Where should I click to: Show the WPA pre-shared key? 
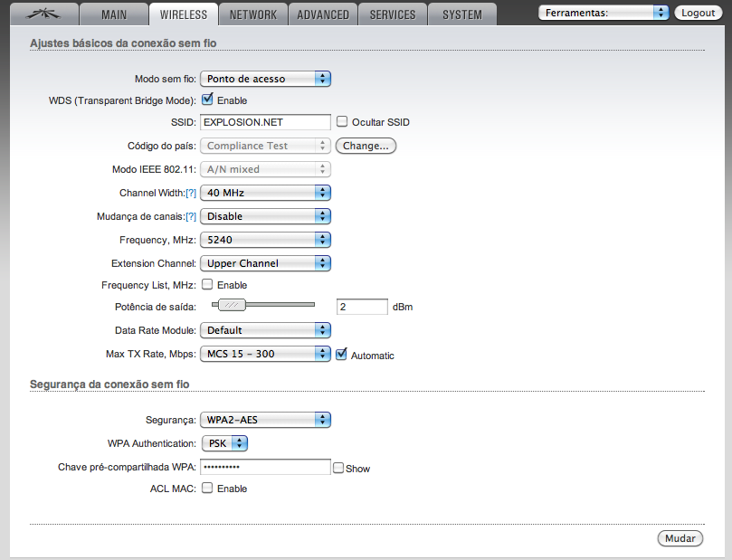click(x=337, y=469)
